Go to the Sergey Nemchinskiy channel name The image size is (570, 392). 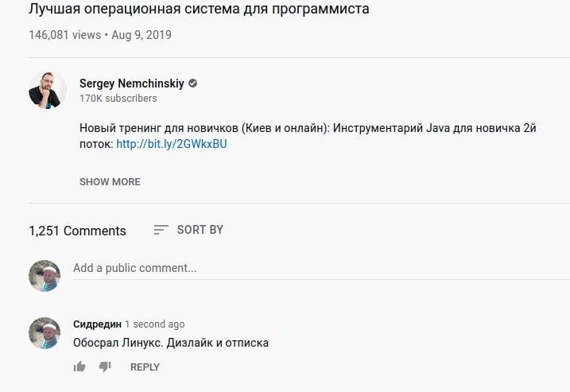pos(131,83)
